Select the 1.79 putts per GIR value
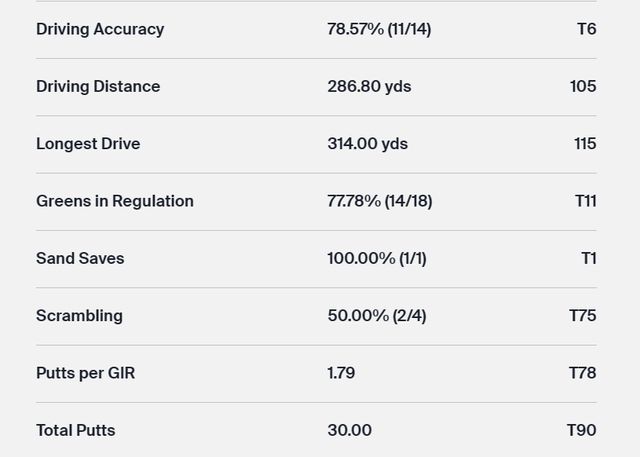Screen dimensions: 640x457 click(341, 373)
